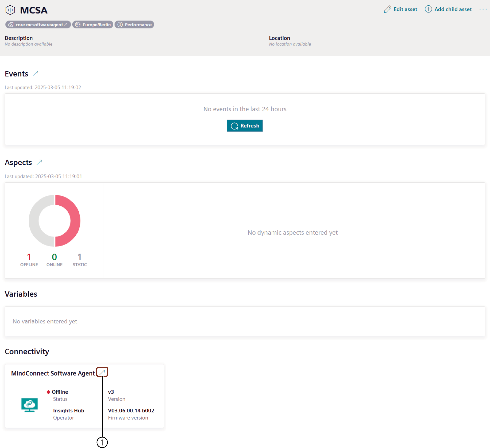Click the STATIC count 1
Image resolution: width=490 pixels, height=448 pixels.
point(79,257)
